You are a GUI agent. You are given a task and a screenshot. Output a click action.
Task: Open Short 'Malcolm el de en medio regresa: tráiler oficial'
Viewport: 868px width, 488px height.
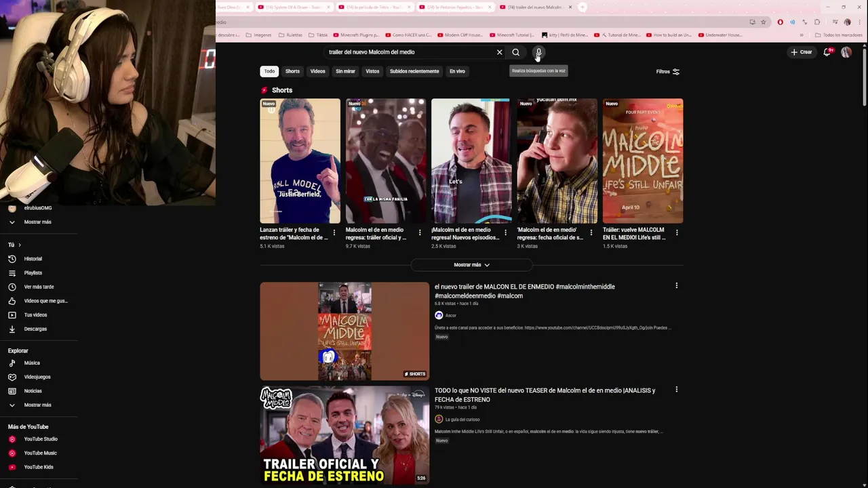[386, 161]
